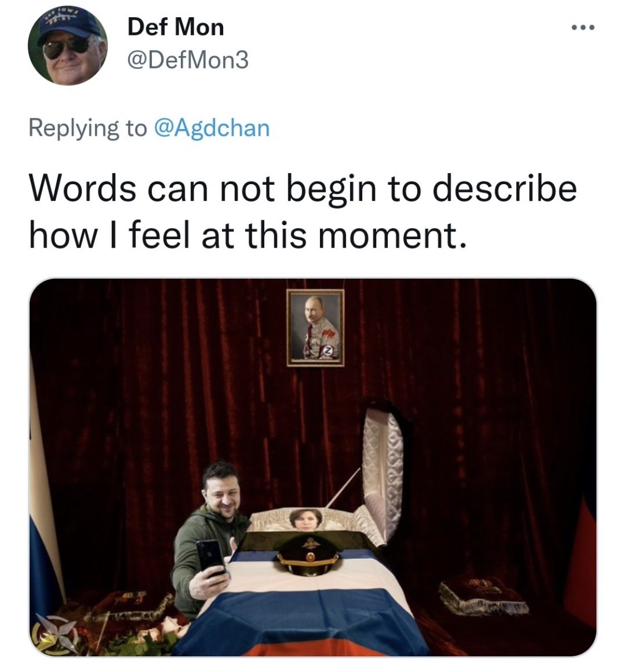Tap the line "how I feel at this moment."

(246, 235)
